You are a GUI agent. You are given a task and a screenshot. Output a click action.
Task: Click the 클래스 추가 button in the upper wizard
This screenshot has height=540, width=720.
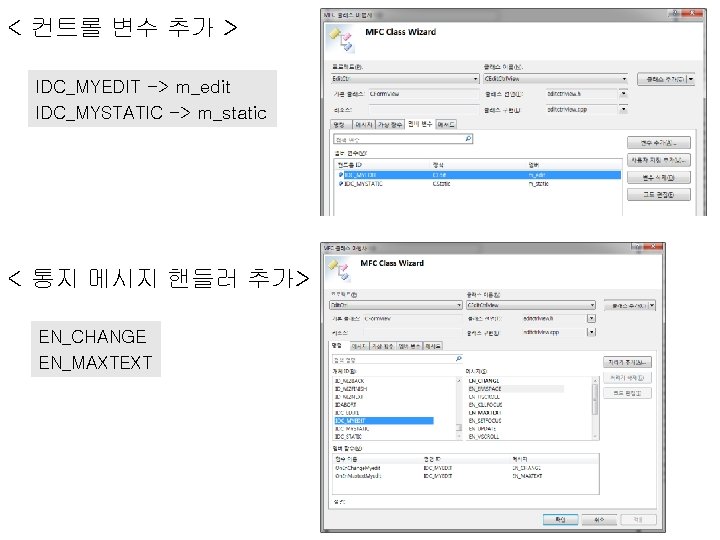pos(663,79)
